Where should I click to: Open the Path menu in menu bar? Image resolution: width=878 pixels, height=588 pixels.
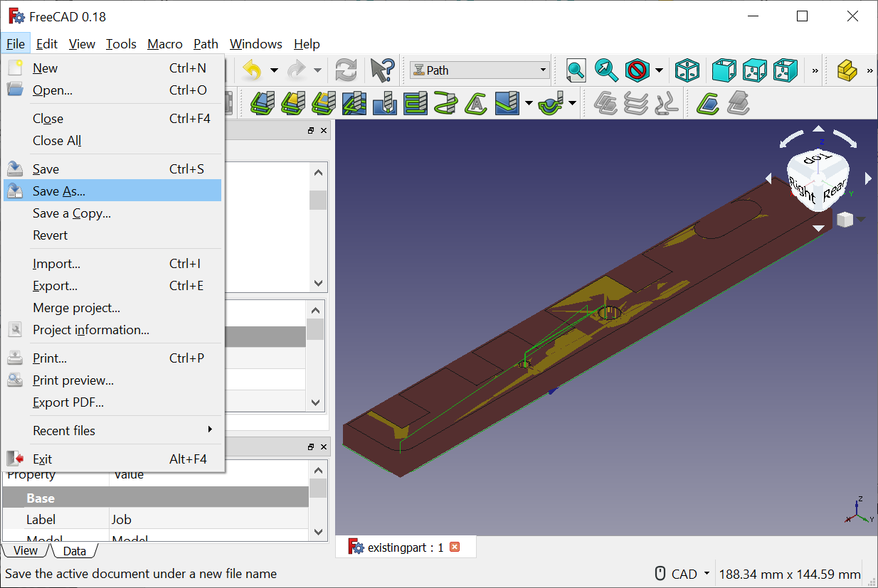point(206,44)
